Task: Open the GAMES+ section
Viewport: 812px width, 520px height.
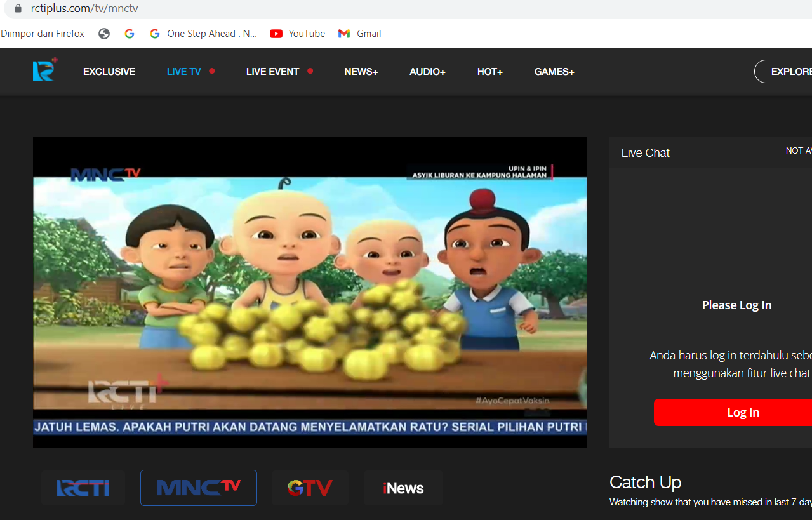Action: click(x=554, y=72)
